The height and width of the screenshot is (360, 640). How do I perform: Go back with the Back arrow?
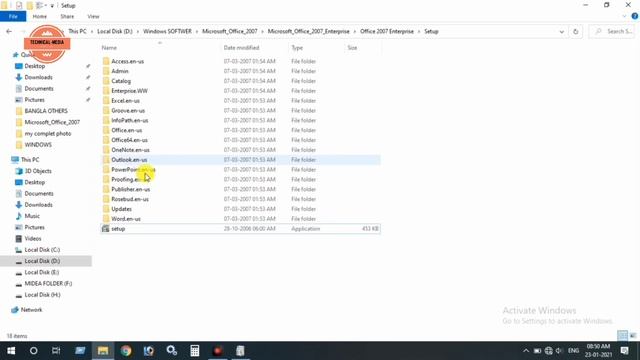coord(9,31)
